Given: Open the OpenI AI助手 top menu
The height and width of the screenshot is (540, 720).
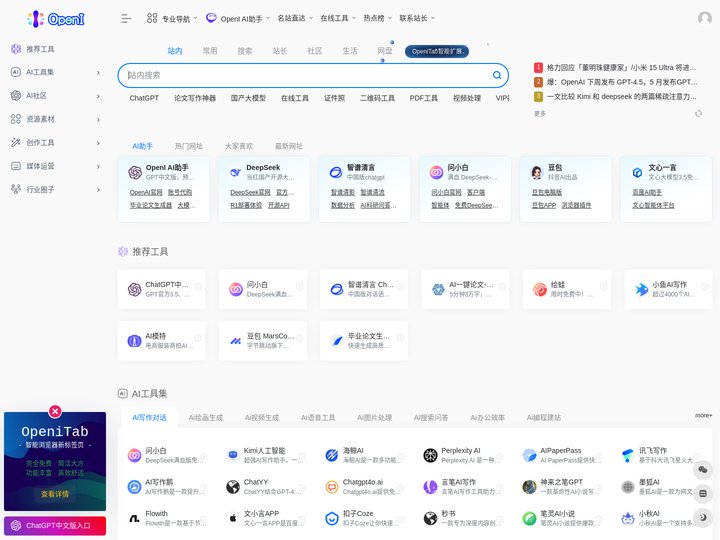Looking at the screenshot, I should pyautogui.click(x=237, y=18).
